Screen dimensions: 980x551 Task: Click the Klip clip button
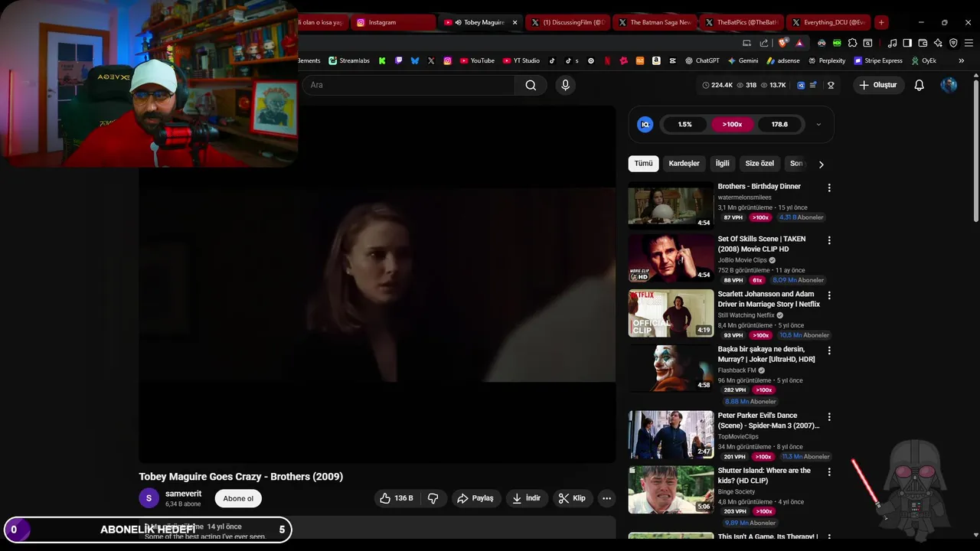pos(572,498)
